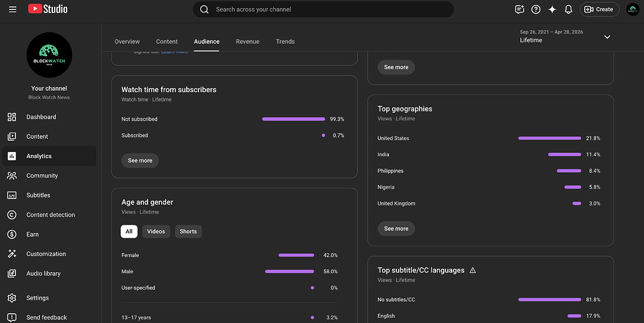Click the Dashboard sidebar icon

tap(12, 117)
